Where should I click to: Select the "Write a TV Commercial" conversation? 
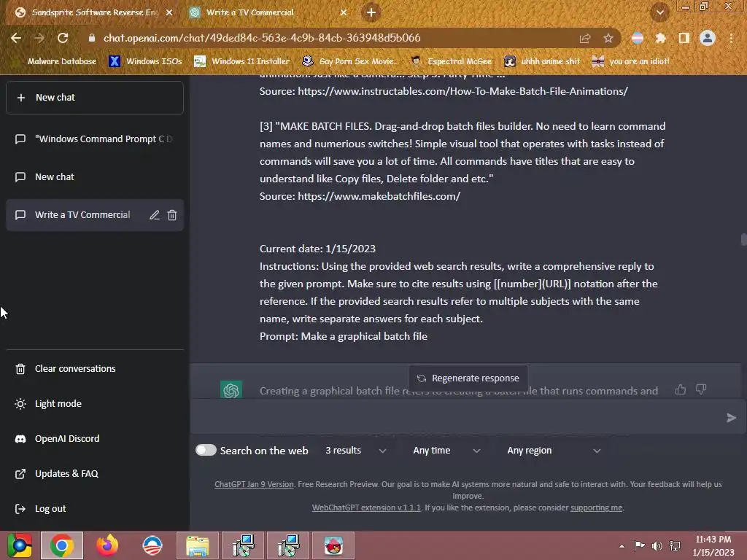tap(82, 215)
